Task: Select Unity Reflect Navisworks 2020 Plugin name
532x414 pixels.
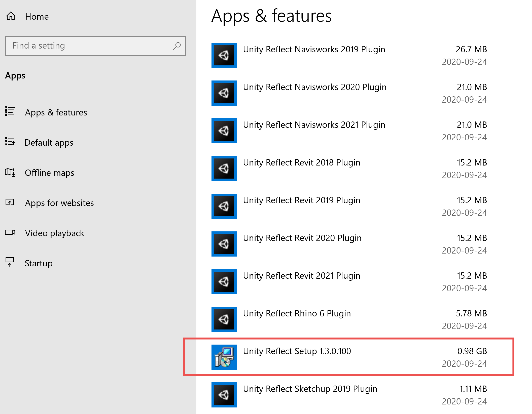Action: [315, 87]
